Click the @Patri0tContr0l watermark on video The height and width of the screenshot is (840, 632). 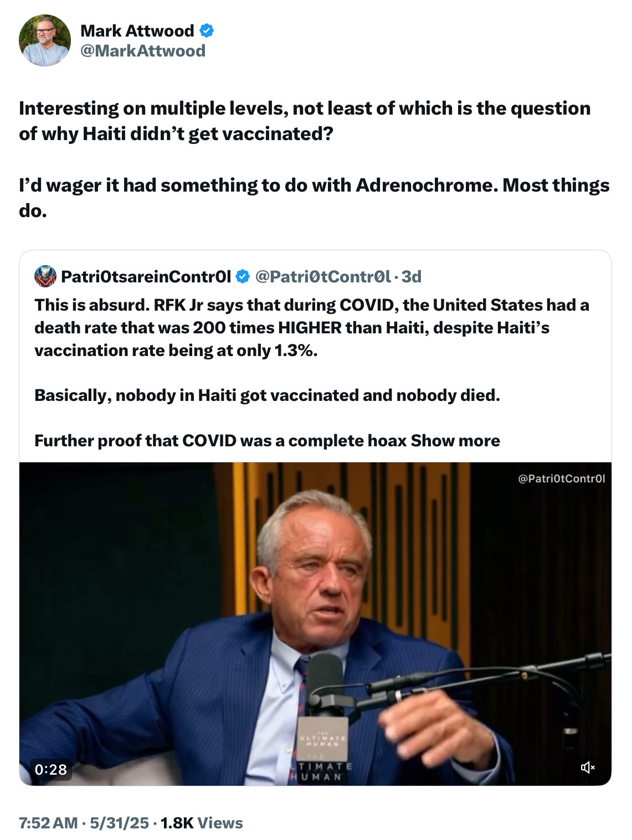561,478
